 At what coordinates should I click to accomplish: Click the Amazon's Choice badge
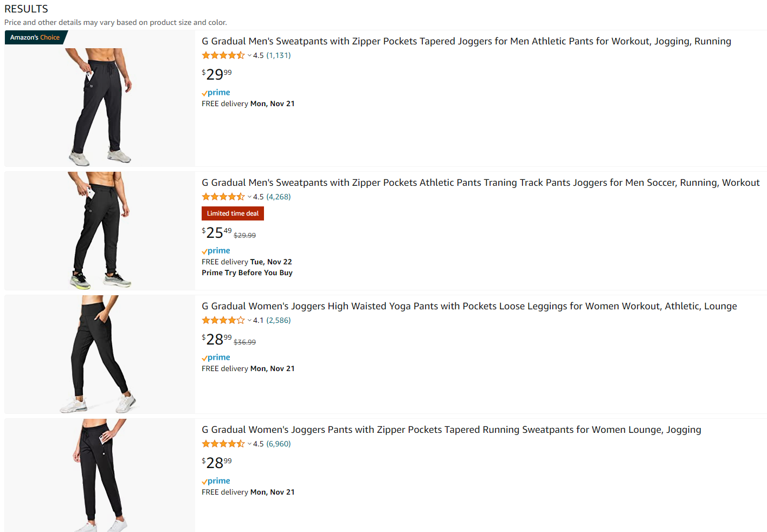pos(36,37)
